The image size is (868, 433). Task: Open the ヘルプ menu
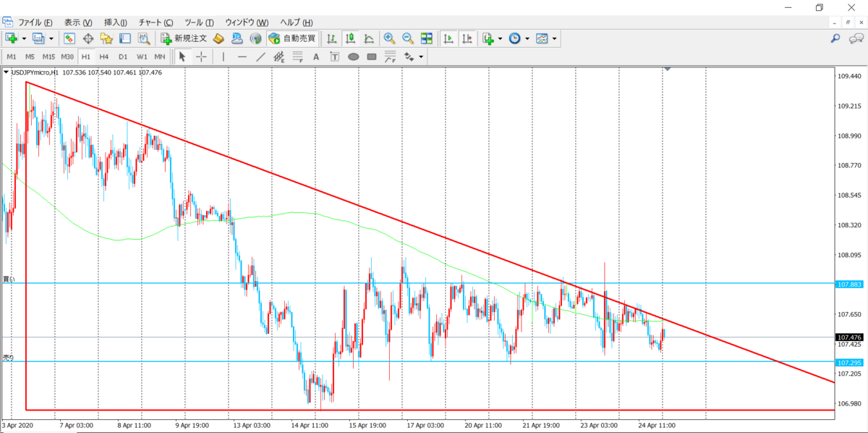click(297, 22)
